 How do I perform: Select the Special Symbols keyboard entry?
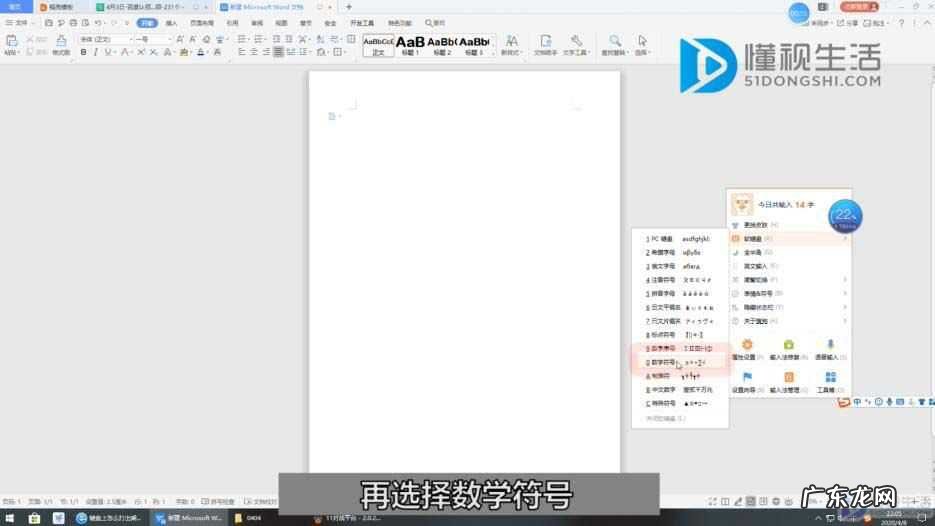(680, 403)
